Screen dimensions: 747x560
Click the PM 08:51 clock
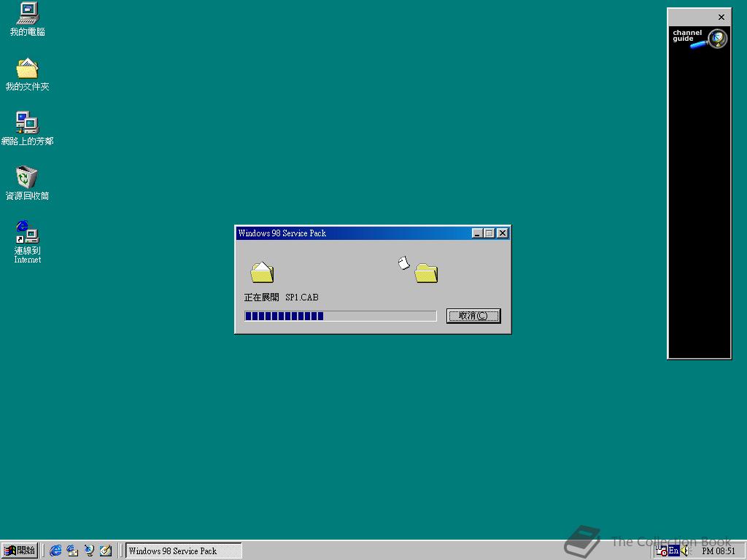[x=719, y=551]
